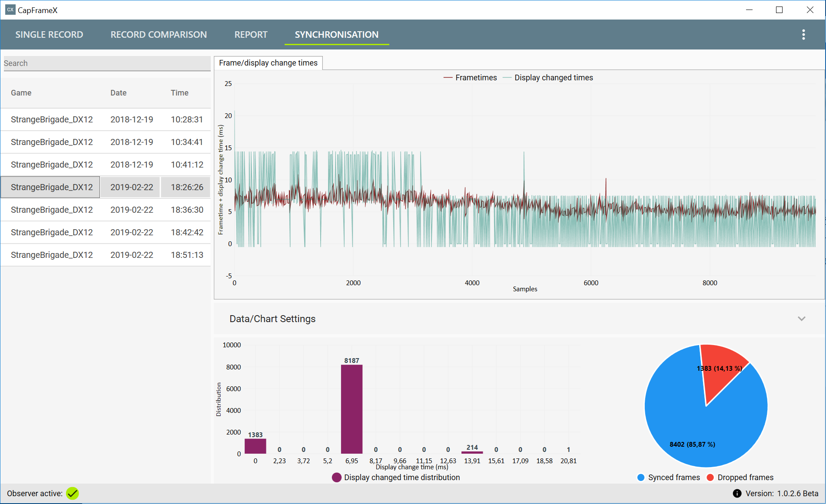Toggle the Display changed time distribution legend

coord(396,478)
